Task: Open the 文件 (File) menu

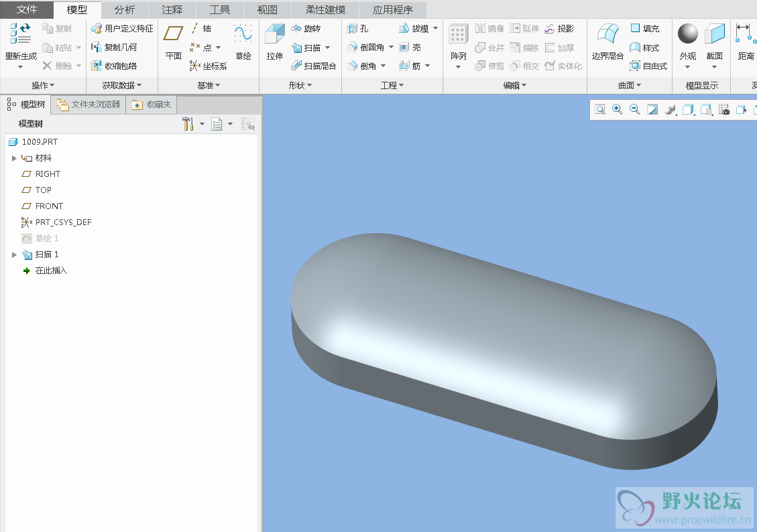Action: pyautogui.click(x=27, y=9)
